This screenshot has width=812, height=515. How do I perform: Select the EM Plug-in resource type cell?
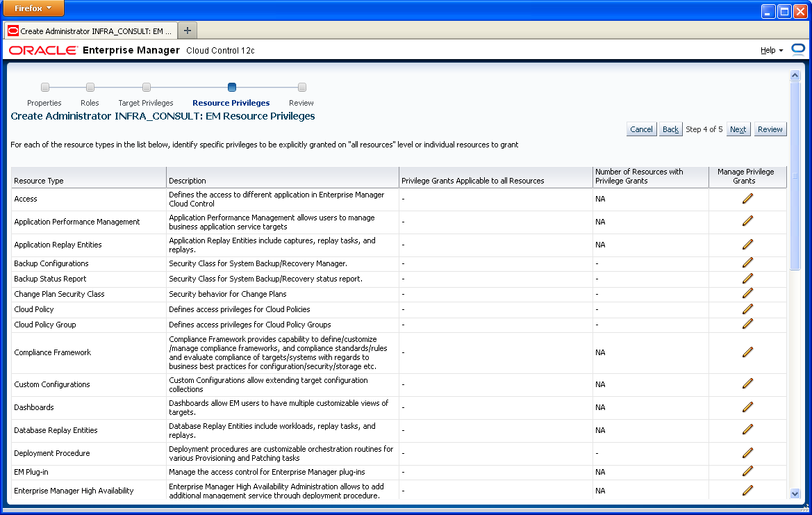(88, 472)
